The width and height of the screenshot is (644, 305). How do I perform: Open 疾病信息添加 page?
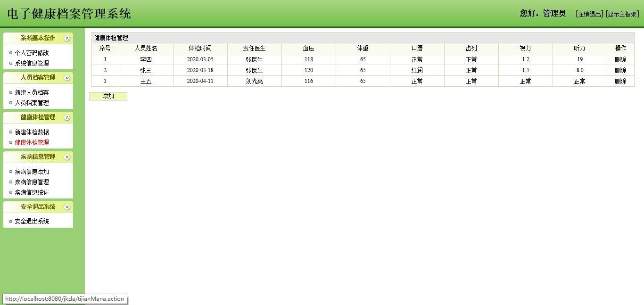click(32, 172)
